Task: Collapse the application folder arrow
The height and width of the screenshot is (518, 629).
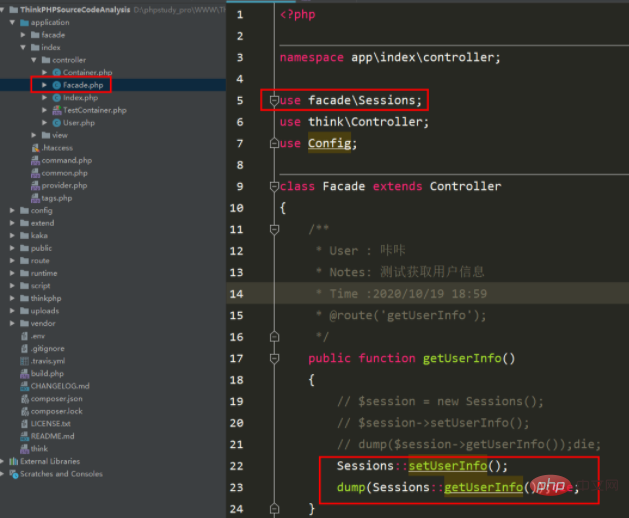Action: [12, 22]
